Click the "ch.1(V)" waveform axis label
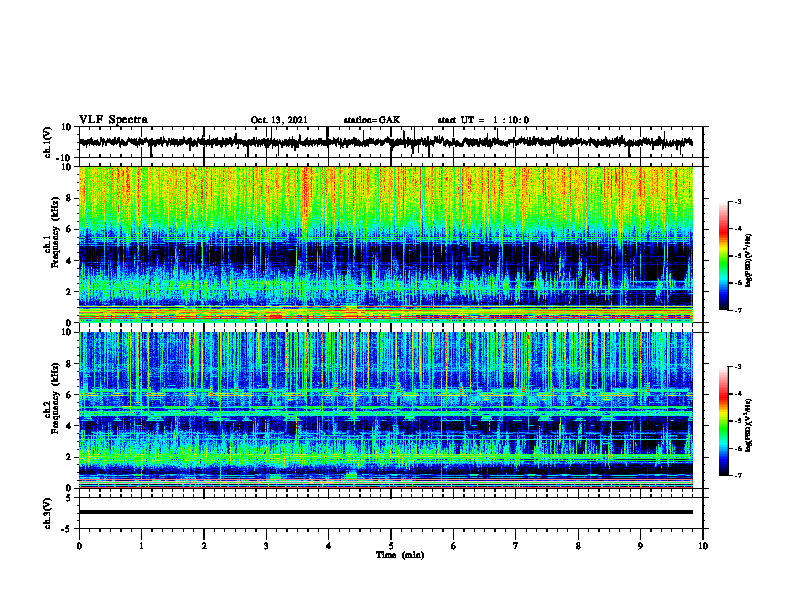The image size is (792, 612). click(x=48, y=142)
